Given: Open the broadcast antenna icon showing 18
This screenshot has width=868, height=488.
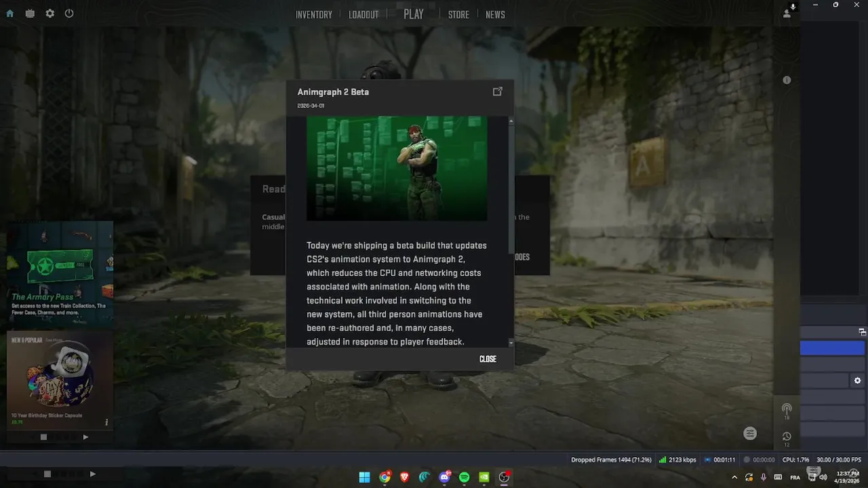Looking at the screenshot, I should tap(787, 411).
